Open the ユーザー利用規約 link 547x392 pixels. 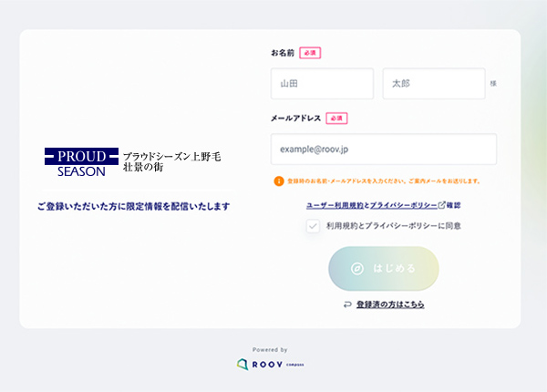pyautogui.click(x=335, y=205)
